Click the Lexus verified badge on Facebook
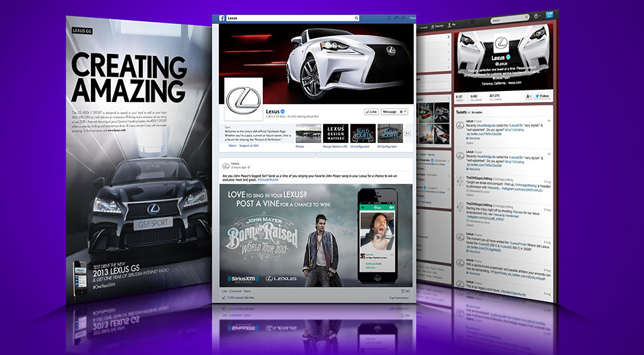 point(283,111)
